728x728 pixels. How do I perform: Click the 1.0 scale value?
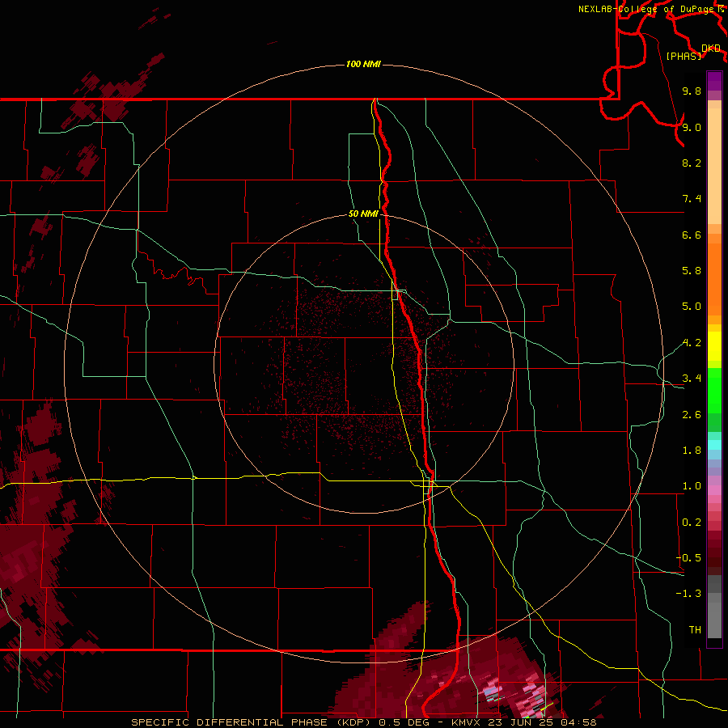(x=692, y=486)
